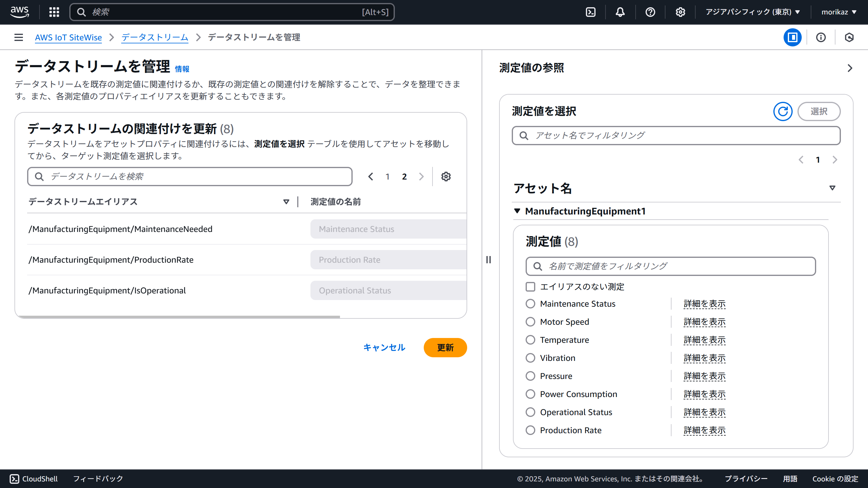868x488 pixels.
Task: Collapse the ManufacturingEquipment1 asset tree
Action: [x=517, y=211]
